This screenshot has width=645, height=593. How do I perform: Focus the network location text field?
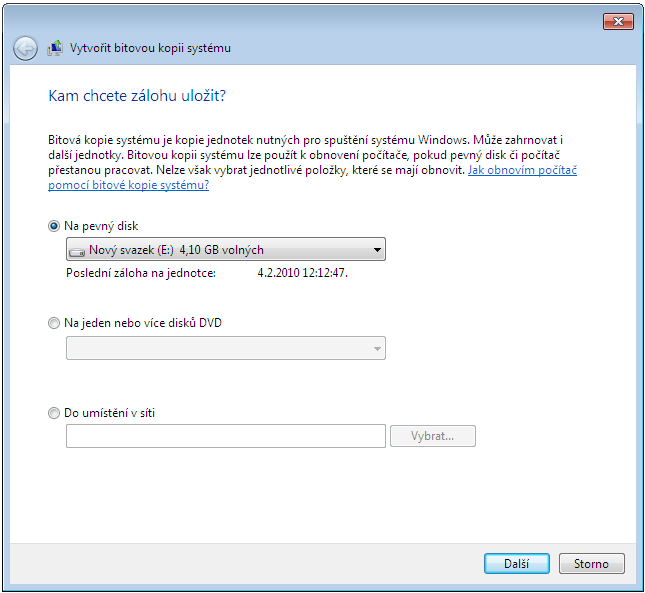tap(225, 436)
